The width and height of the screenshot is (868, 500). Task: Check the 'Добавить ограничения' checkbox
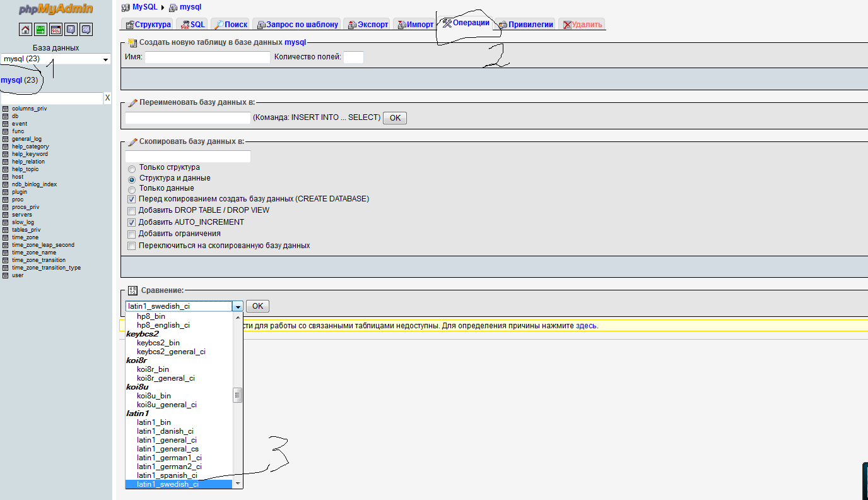[132, 234]
